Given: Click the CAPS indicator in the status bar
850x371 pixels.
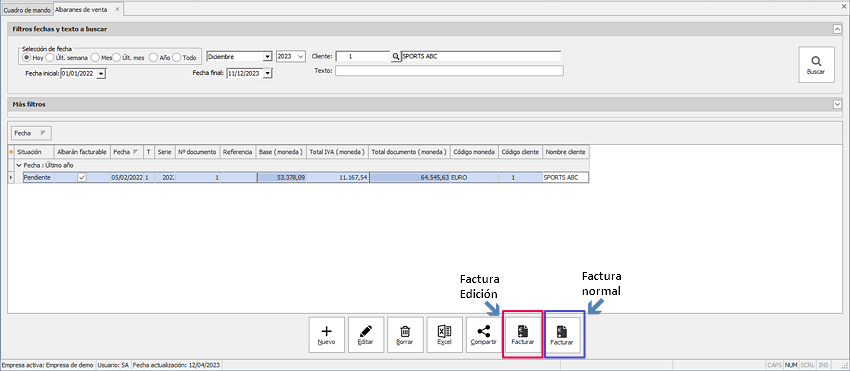Looking at the screenshot, I should pos(775,365).
